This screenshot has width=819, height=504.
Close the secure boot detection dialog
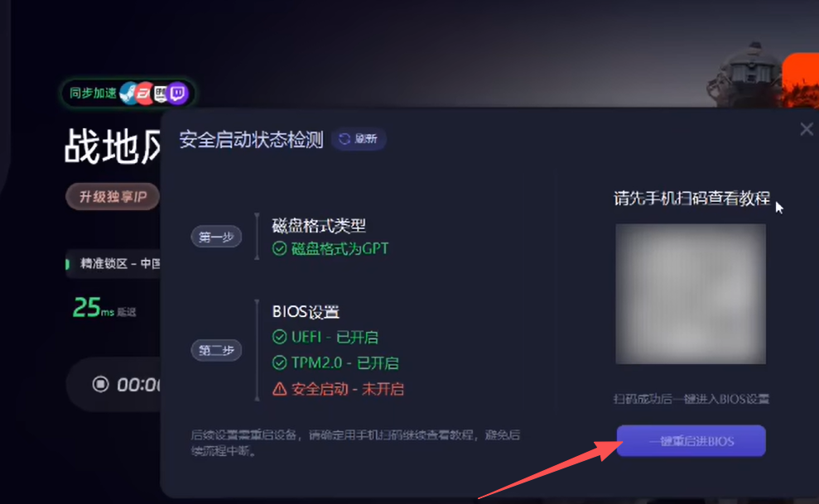[807, 129]
